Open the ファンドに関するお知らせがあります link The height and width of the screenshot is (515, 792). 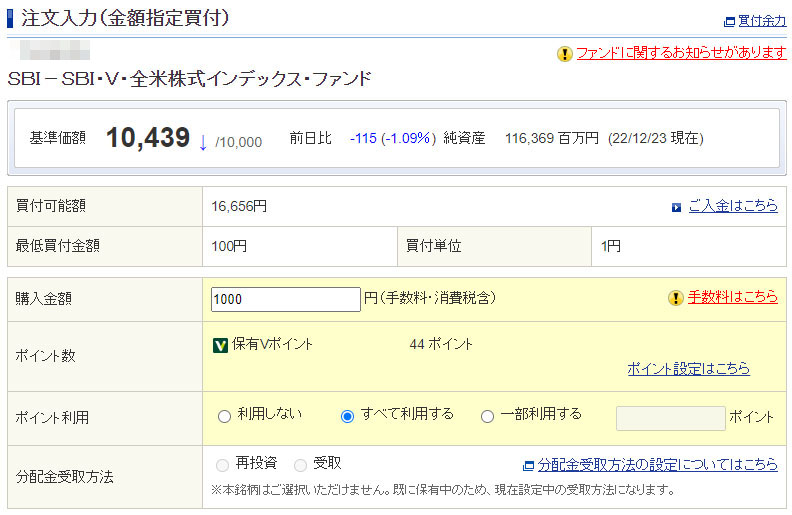[x=681, y=53]
